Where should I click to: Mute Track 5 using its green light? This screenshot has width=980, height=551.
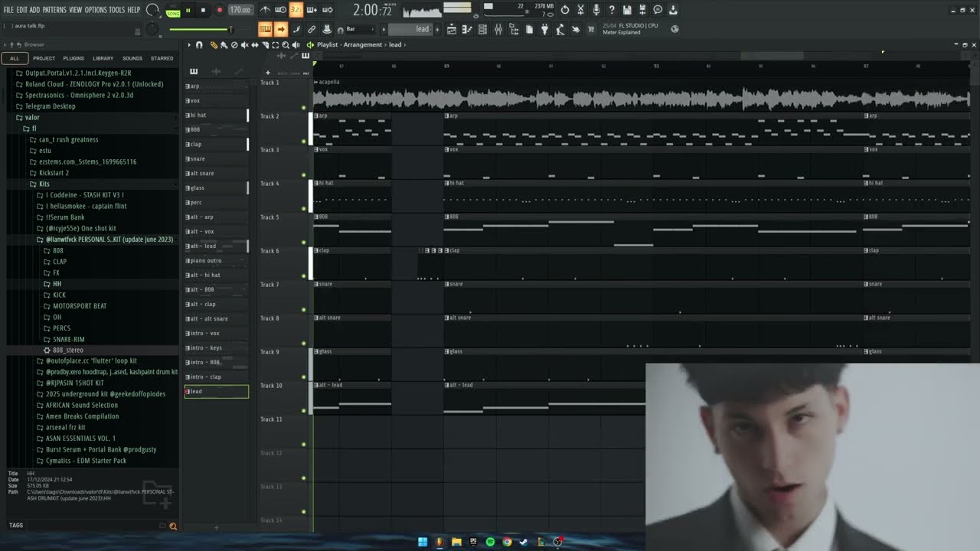coord(304,243)
